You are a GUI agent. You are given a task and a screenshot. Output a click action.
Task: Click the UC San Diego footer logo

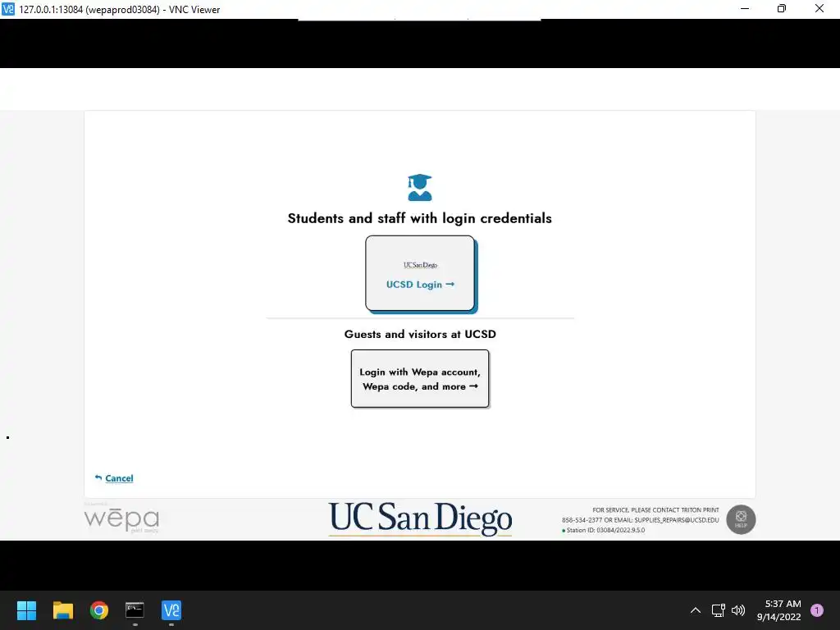click(420, 518)
